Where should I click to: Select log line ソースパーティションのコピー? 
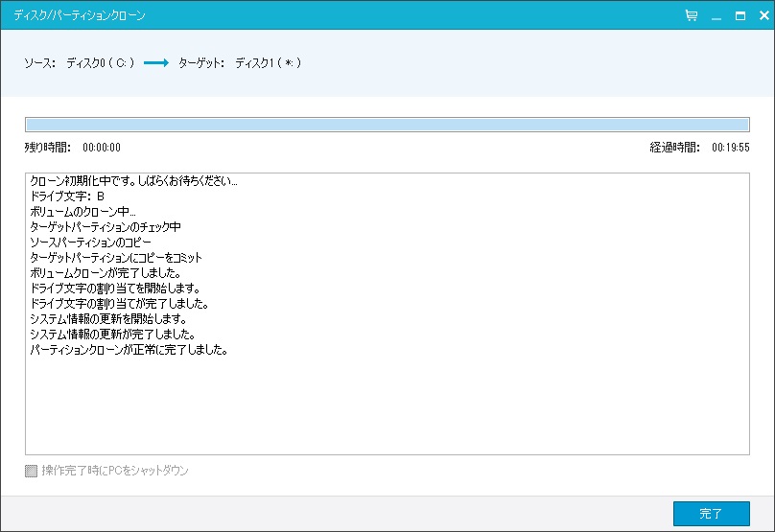coord(90,243)
